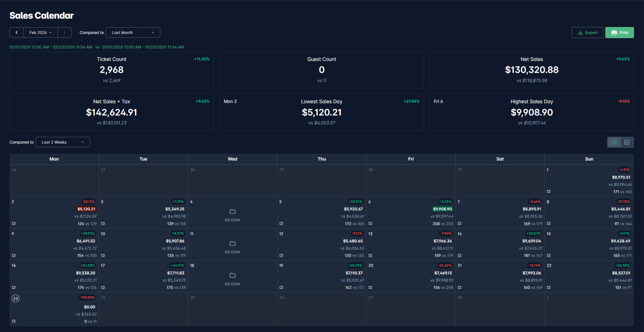Click the Lowest Sales Day $5,120.21 value
This screenshot has height=332, width=644.
coord(322,112)
